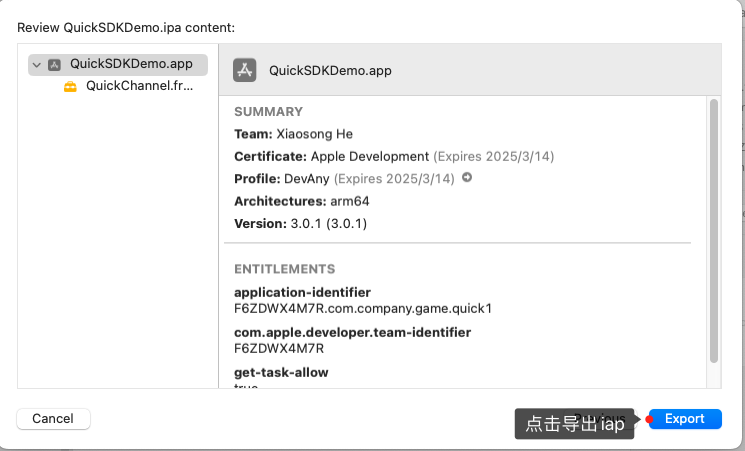The image size is (745, 451).
Task: Click com.apple.developer.team-identifier label
Action: (353, 332)
